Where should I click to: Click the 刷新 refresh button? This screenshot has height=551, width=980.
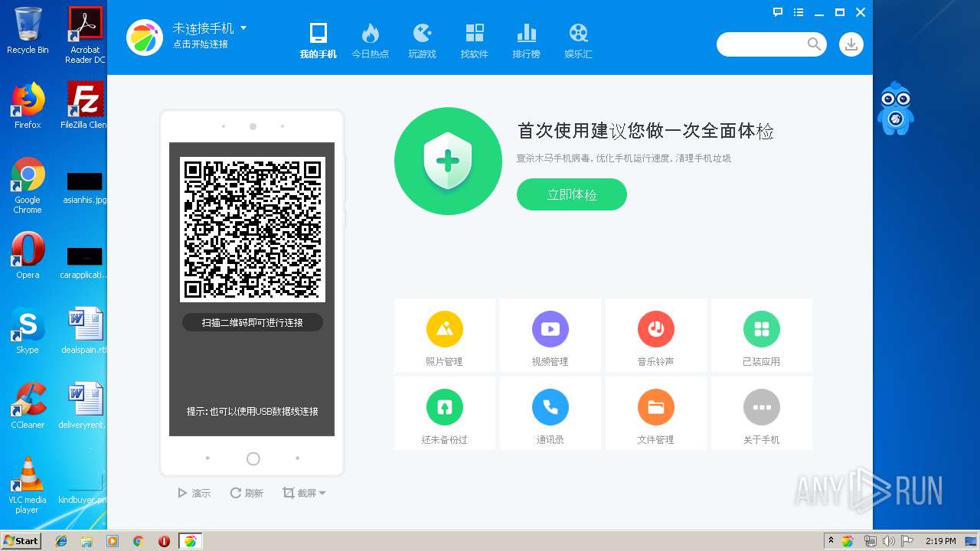[x=247, y=494]
